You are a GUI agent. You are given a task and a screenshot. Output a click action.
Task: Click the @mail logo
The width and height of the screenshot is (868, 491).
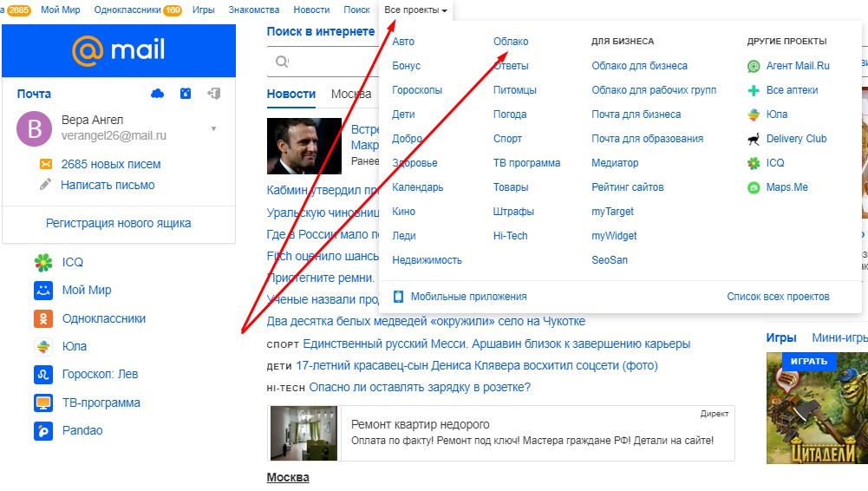pyautogui.click(x=119, y=49)
